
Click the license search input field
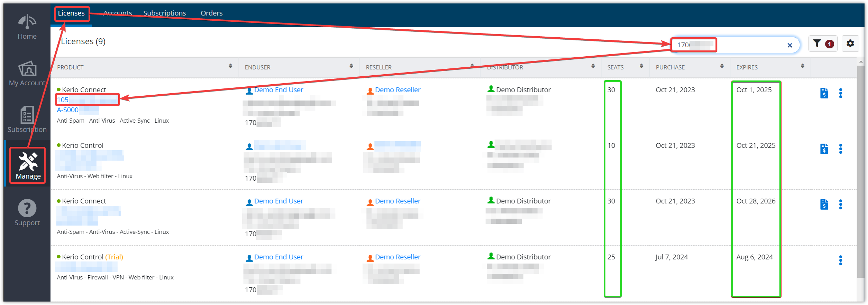point(735,45)
